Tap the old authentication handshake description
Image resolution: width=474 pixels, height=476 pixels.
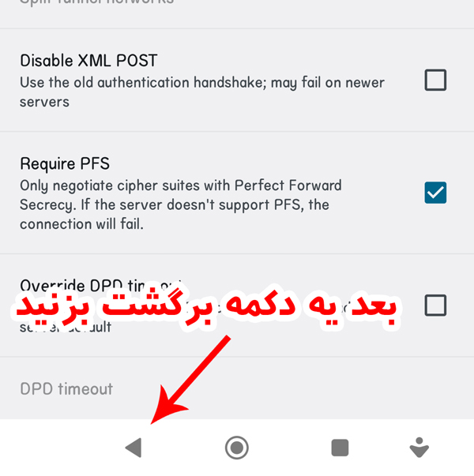click(x=202, y=92)
